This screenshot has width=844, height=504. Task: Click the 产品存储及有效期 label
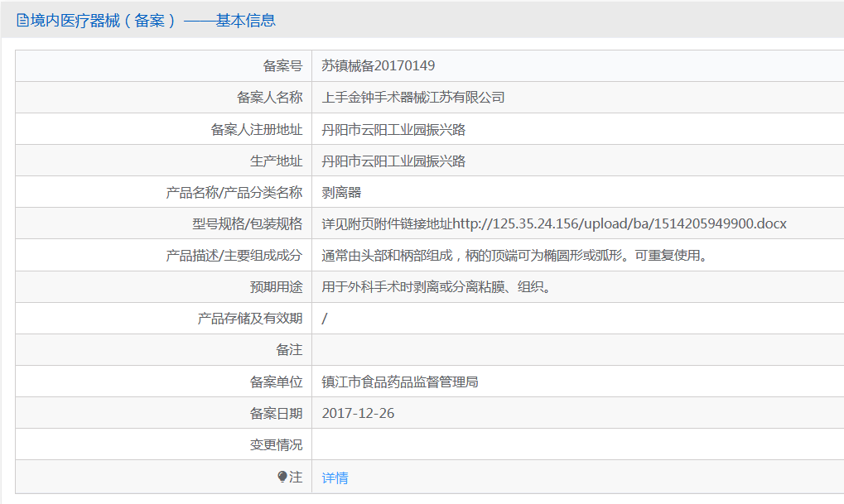250,319
